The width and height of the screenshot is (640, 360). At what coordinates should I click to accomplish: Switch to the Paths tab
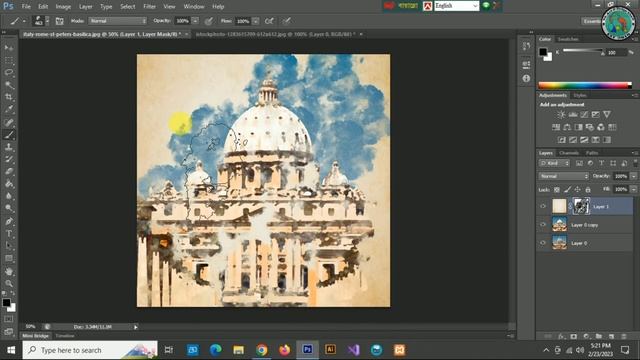pos(592,153)
